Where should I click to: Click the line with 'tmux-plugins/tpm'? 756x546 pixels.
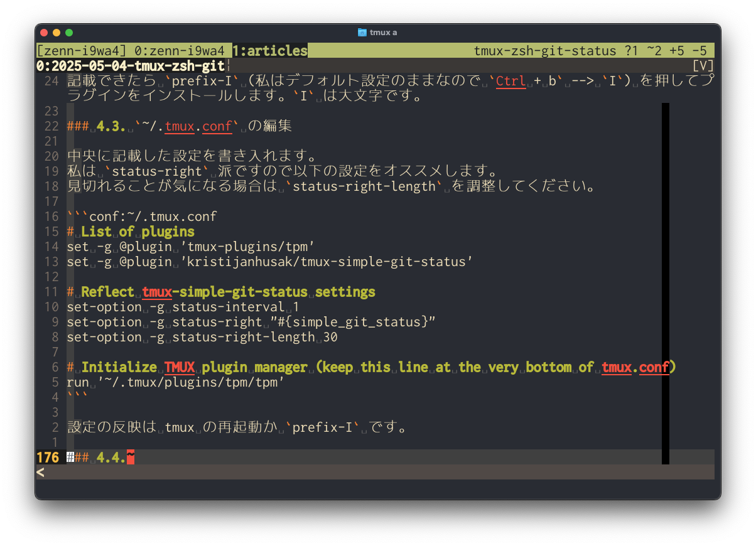point(191,247)
